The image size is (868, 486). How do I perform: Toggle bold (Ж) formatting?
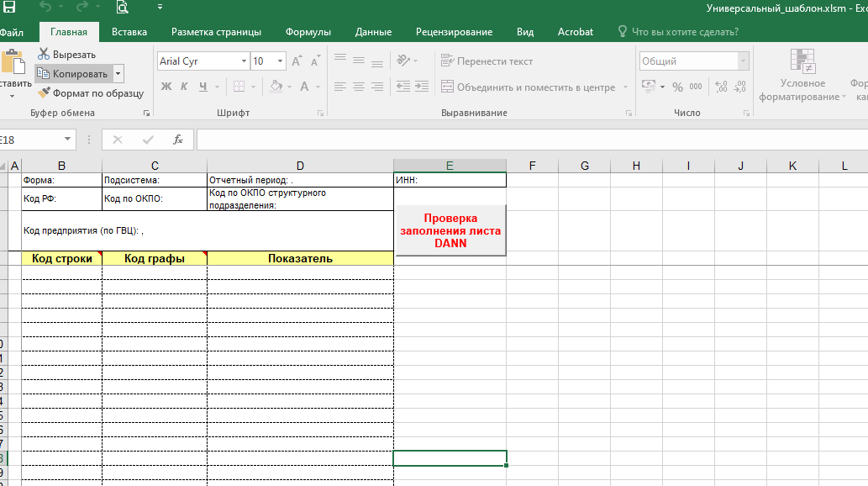166,87
